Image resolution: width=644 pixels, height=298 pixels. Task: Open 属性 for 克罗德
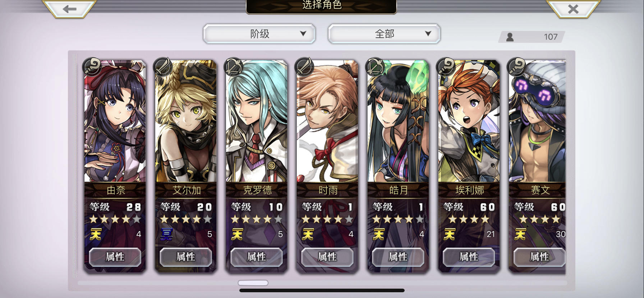click(x=257, y=257)
